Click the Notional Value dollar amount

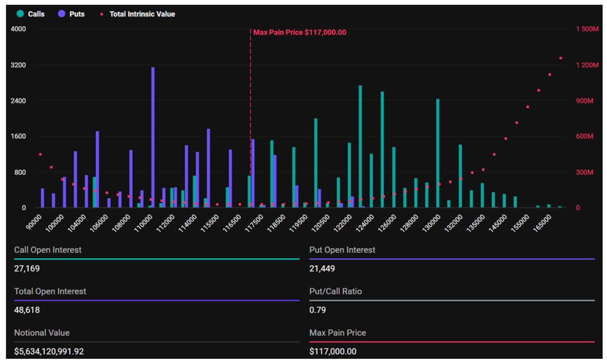click(x=49, y=351)
